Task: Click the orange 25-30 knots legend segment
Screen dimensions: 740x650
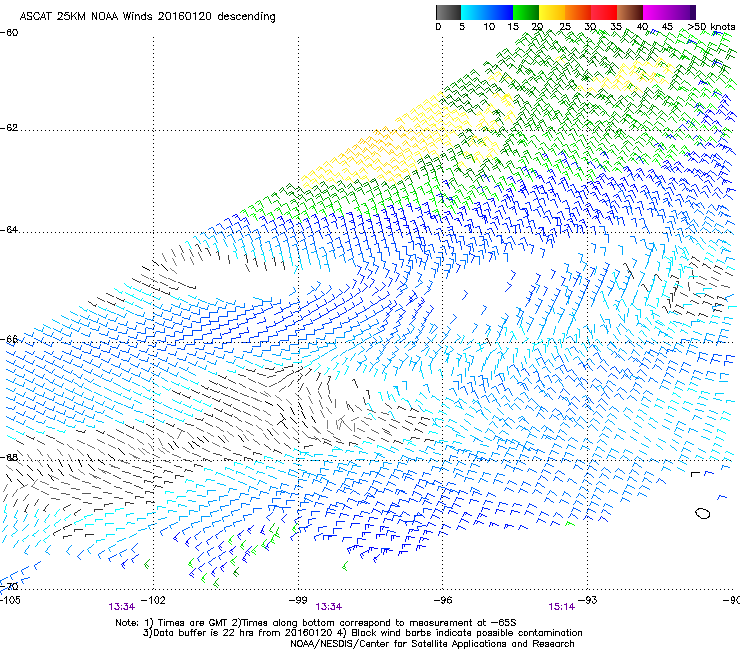Action: 578,12
